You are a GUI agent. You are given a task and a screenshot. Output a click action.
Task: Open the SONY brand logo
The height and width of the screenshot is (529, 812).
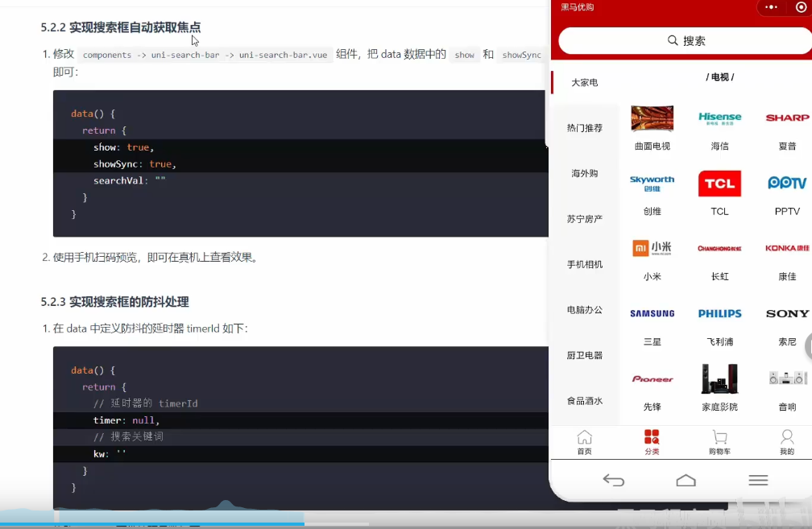pos(787,314)
